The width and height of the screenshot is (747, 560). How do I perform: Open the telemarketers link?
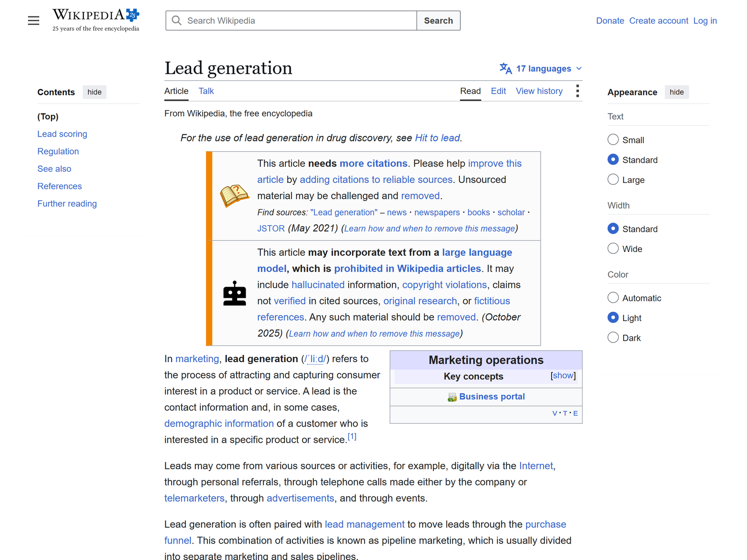[x=194, y=498]
